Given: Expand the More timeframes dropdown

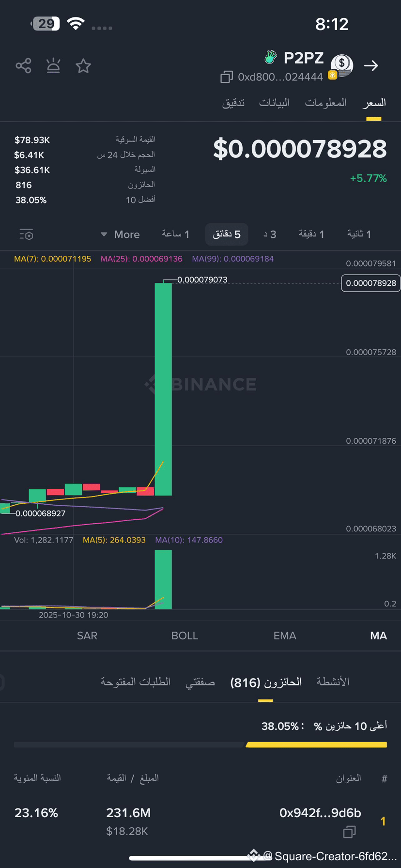Looking at the screenshot, I should (x=120, y=234).
